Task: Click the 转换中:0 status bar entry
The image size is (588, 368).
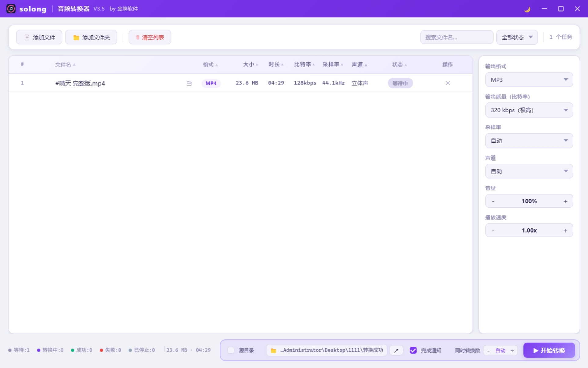Action: pos(50,350)
